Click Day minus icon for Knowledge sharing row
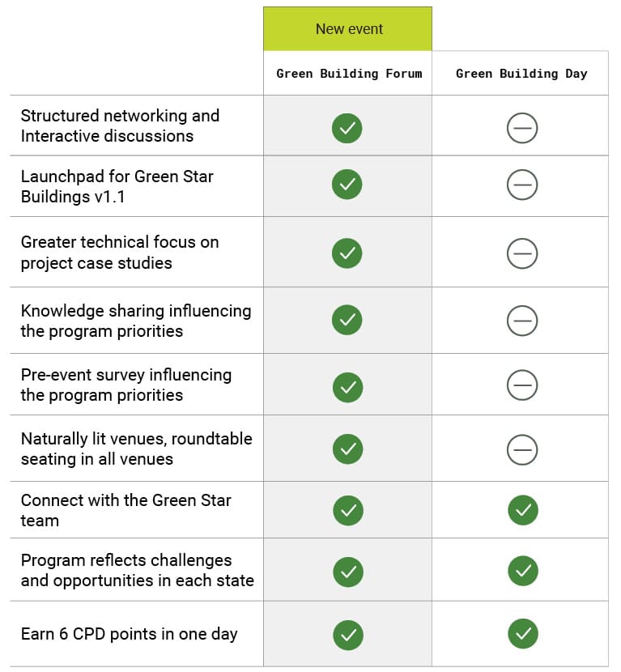 point(522,321)
